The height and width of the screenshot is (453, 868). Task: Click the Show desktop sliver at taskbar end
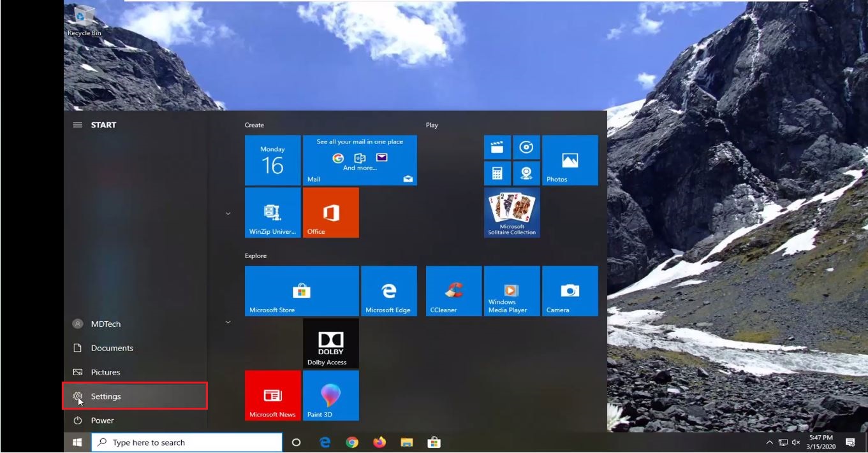866,442
